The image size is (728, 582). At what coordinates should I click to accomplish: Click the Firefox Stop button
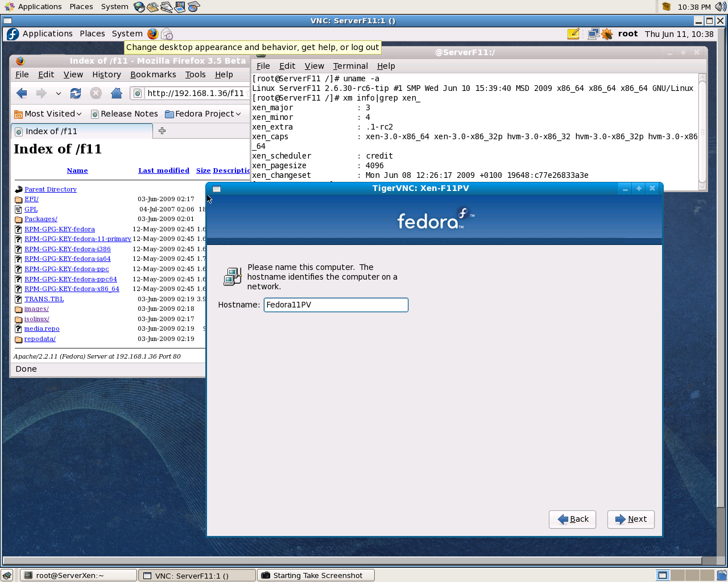96,93
